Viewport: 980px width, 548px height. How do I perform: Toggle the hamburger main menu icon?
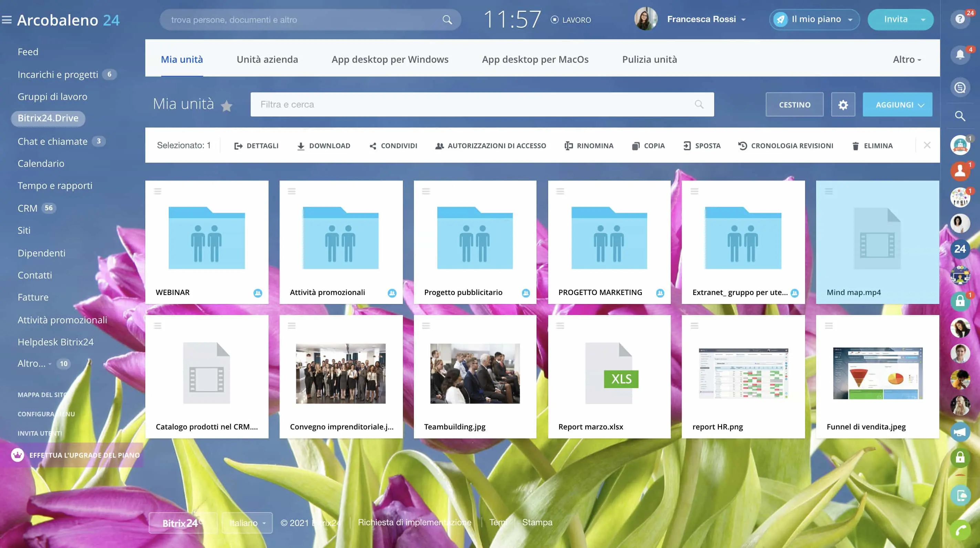click(7, 19)
